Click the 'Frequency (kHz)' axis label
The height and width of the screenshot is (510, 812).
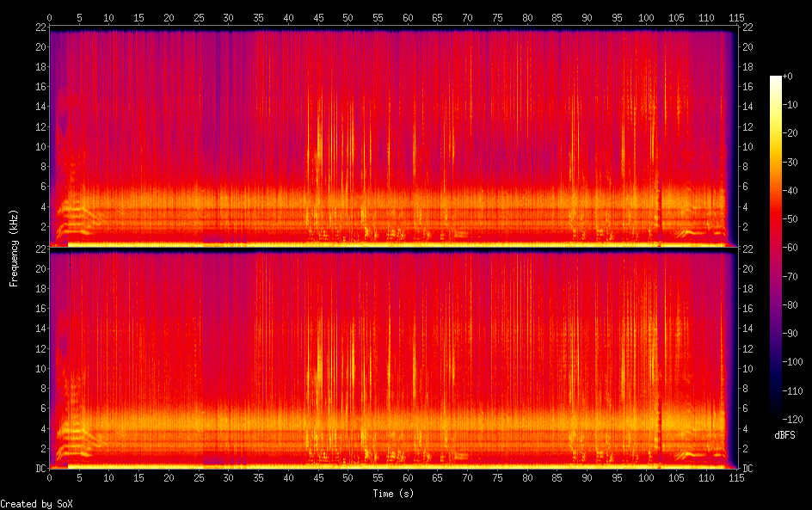[x=14, y=248]
